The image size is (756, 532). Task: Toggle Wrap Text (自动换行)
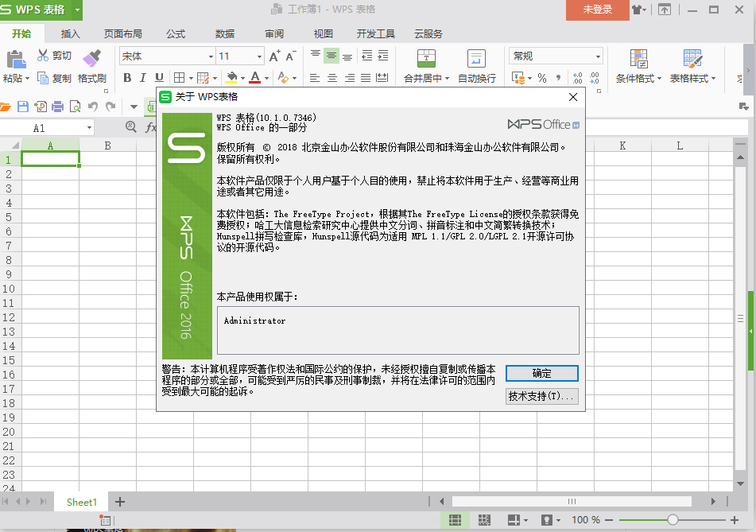pos(476,66)
